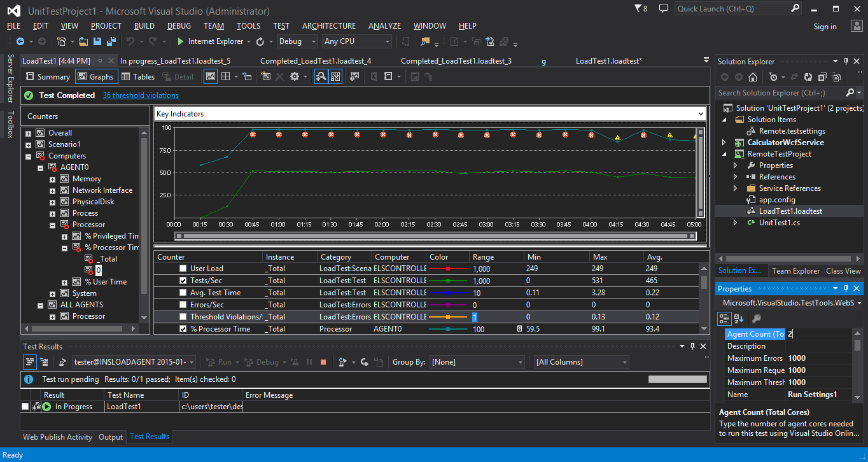Select LoadTest1.loadtest in Solution Explorer
Image resolution: width=868 pixels, height=462 pixels.
click(790, 211)
